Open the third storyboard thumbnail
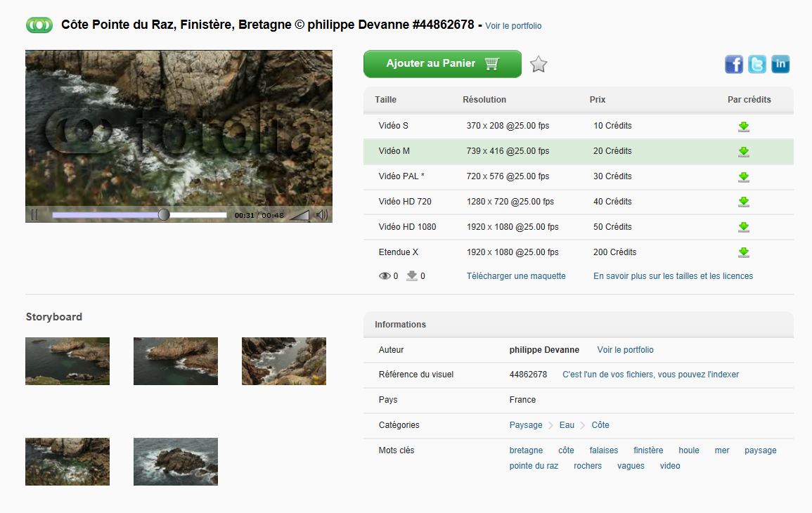This screenshot has height=513, width=812. tap(284, 361)
